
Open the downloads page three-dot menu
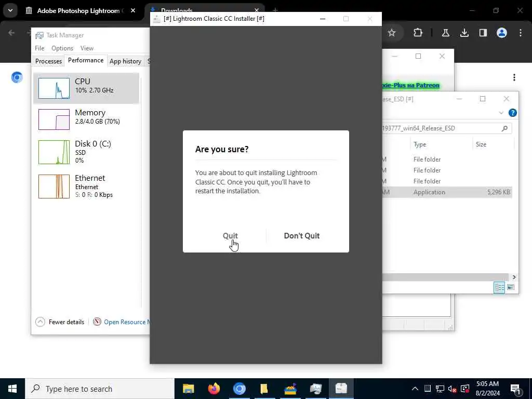click(x=514, y=77)
